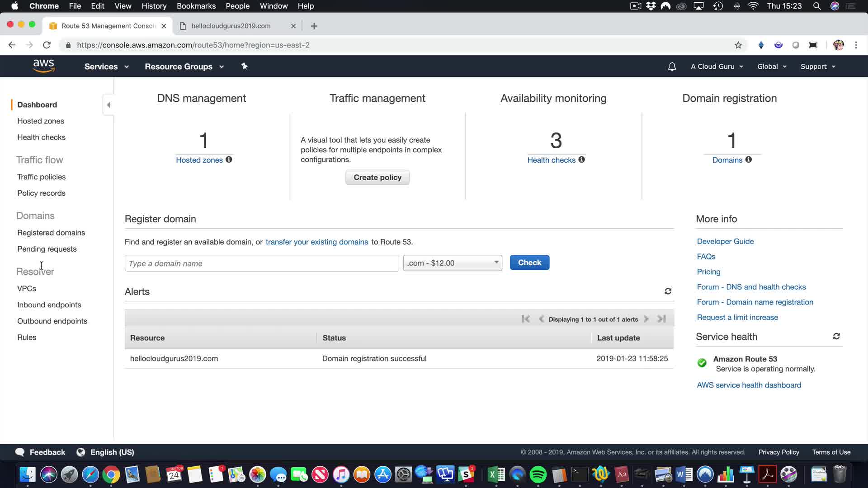Refresh the Alerts section

pos(668,291)
